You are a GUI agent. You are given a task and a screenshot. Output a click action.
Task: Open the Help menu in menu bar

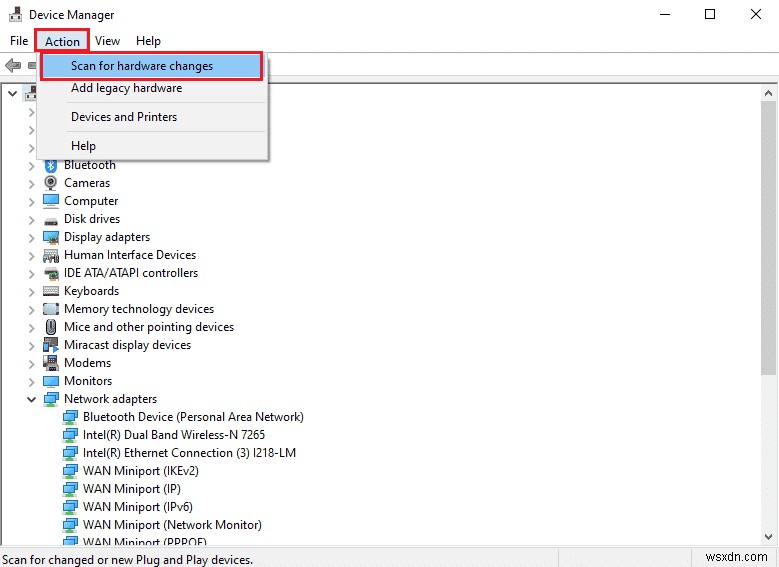(148, 41)
